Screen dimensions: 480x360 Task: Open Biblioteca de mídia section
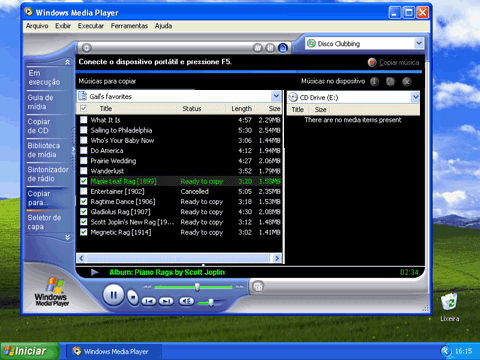tap(48, 150)
